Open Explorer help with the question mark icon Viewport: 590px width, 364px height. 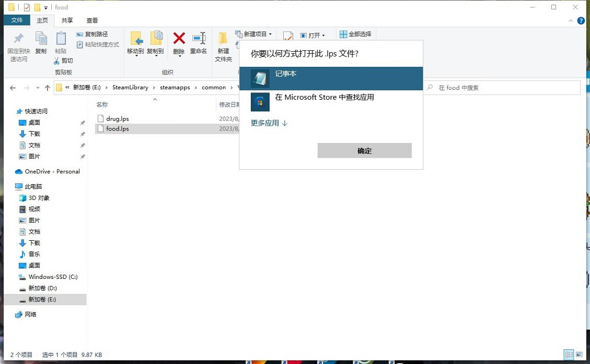coord(580,20)
